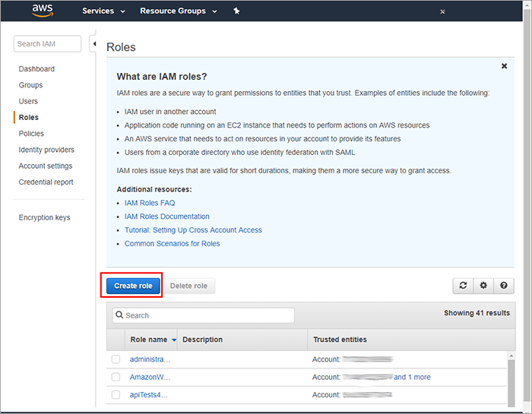
Task: Go to Users in sidebar
Action: [28, 101]
